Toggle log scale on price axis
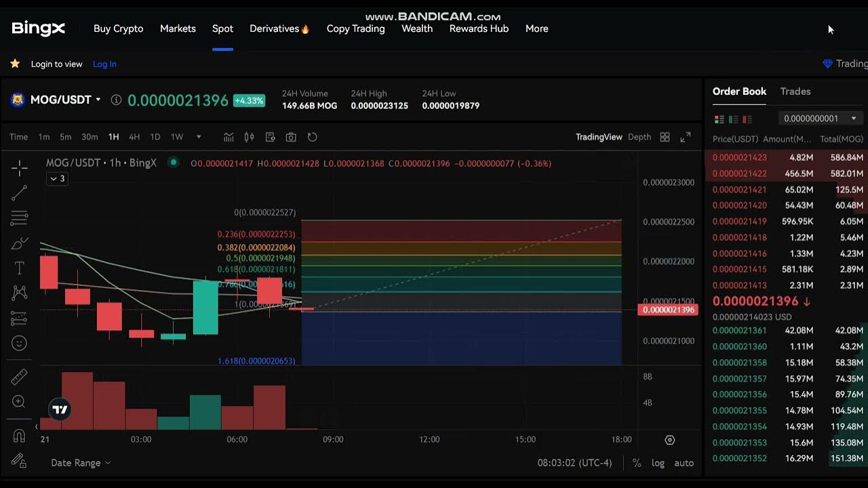868x488 pixels. point(658,463)
